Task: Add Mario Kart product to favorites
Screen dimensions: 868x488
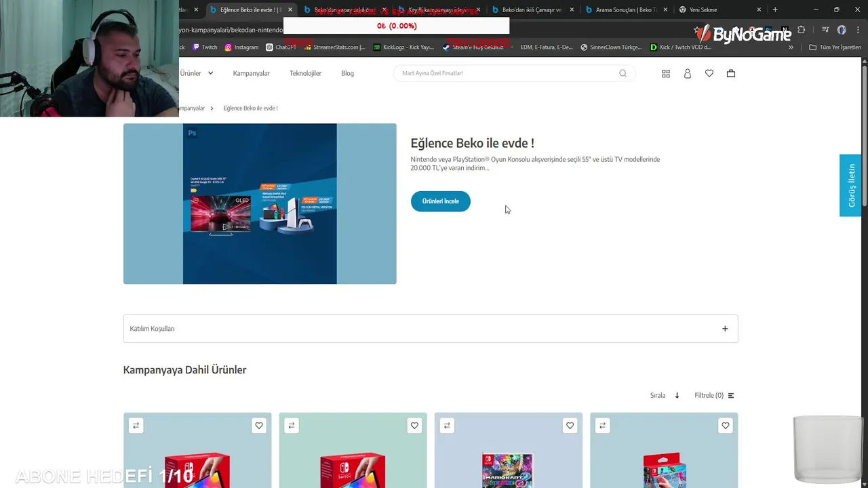Action: 570,426
